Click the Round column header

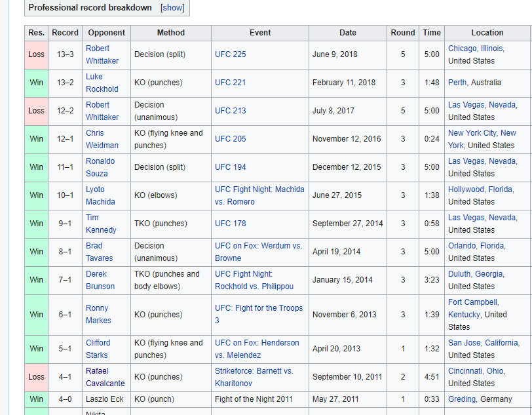coord(403,33)
